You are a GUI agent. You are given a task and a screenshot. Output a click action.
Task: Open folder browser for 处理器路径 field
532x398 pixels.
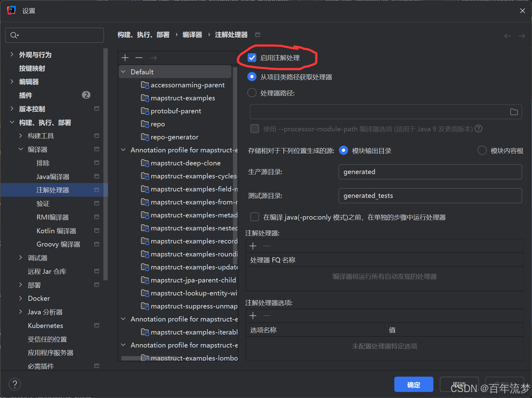coord(514,112)
